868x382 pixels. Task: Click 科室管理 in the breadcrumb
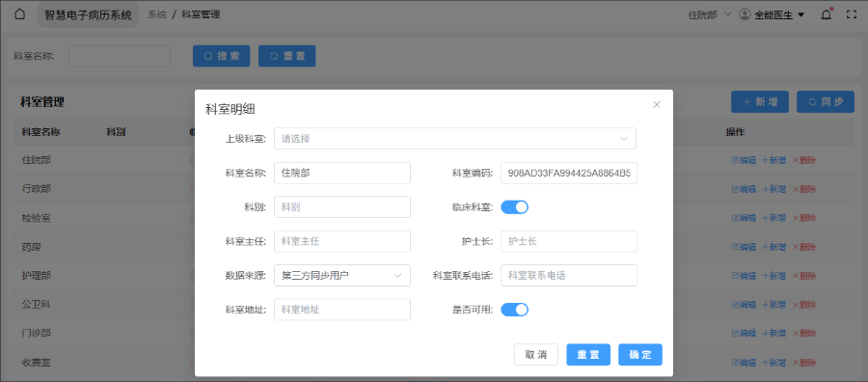[201, 14]
